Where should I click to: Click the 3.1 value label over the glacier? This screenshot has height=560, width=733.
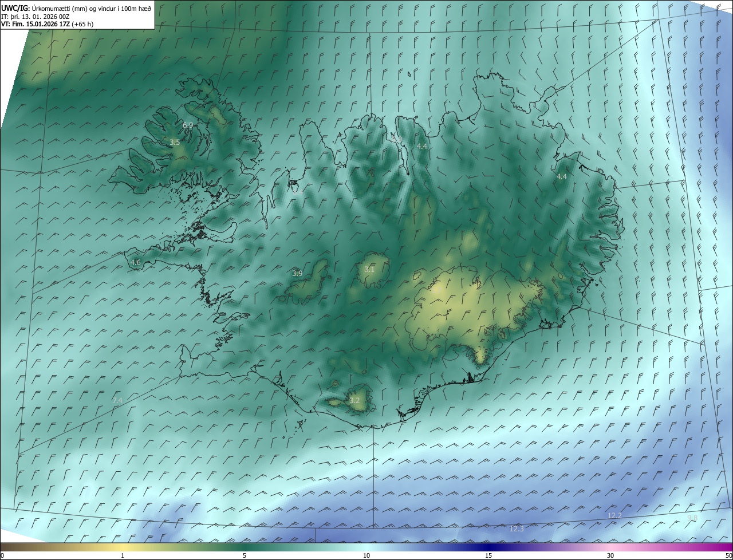point(369,269)
